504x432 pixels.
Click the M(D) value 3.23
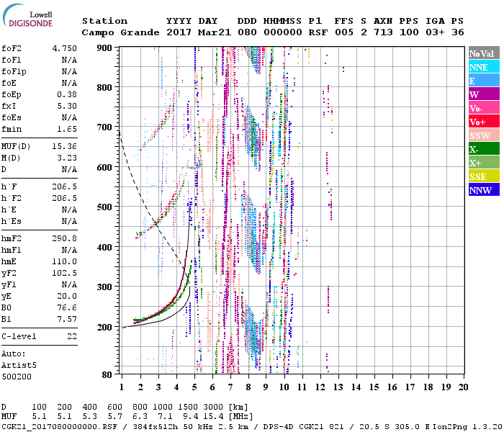click(x=67, y=158)
